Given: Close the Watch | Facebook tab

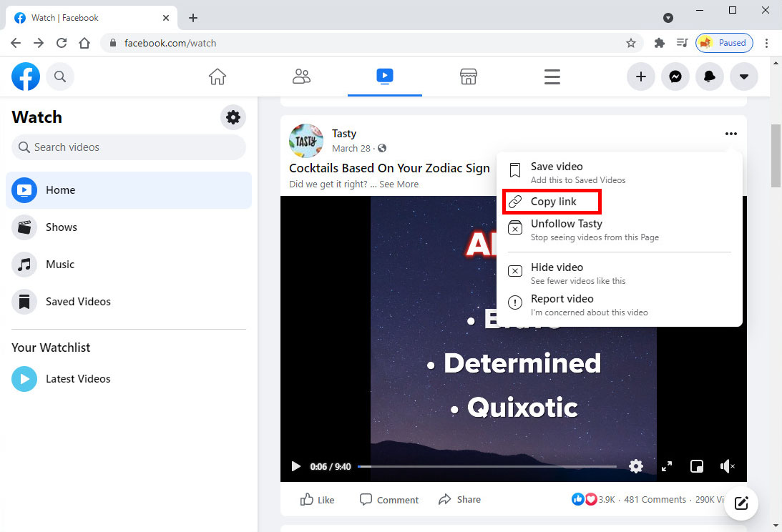Looking at the screenshot, I should (166, 18).
